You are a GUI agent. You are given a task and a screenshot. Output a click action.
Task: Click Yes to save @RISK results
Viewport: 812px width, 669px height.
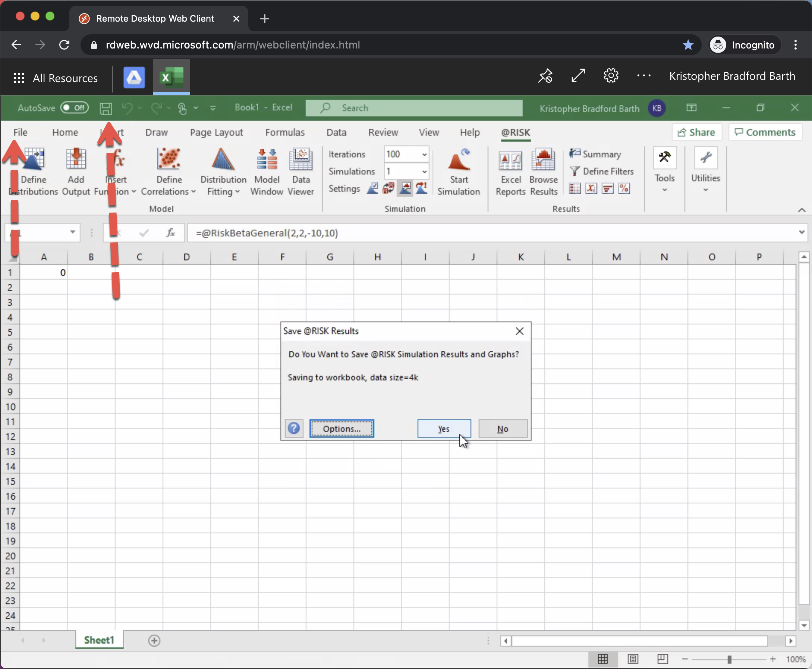[444, 428]
